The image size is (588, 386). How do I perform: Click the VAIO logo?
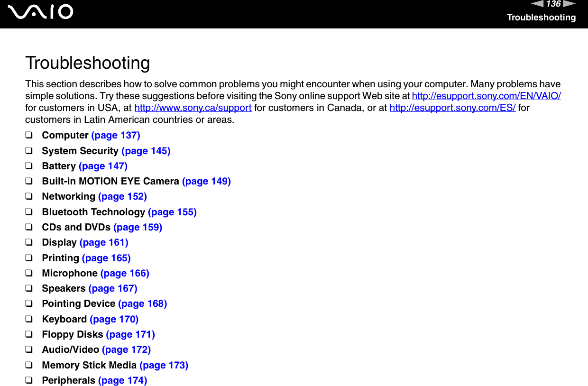pos(40,12)
